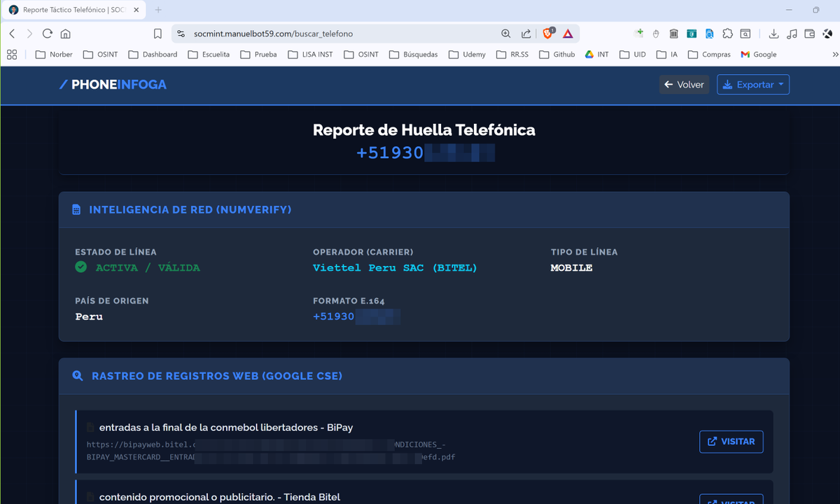
Task: Open a new browser tab
Action: [158, 10]
